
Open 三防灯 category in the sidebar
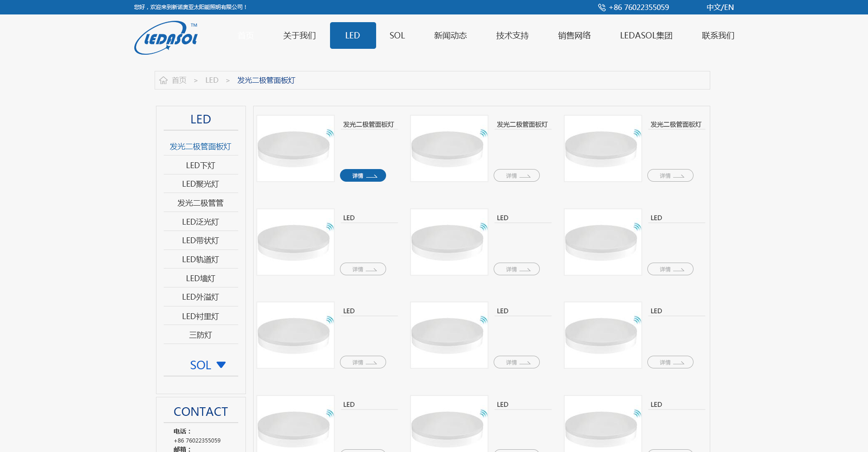coord(200,335)
